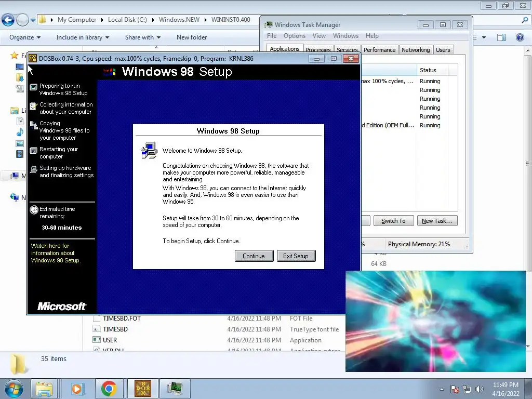
Task: Click New Task... button in Task Manager
Action: click(x=437, y=220)
